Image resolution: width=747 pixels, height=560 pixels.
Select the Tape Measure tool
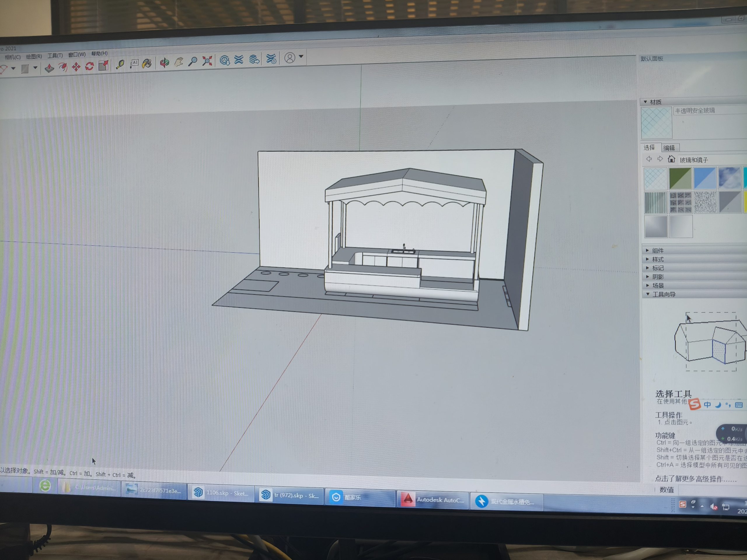[120, 64]
